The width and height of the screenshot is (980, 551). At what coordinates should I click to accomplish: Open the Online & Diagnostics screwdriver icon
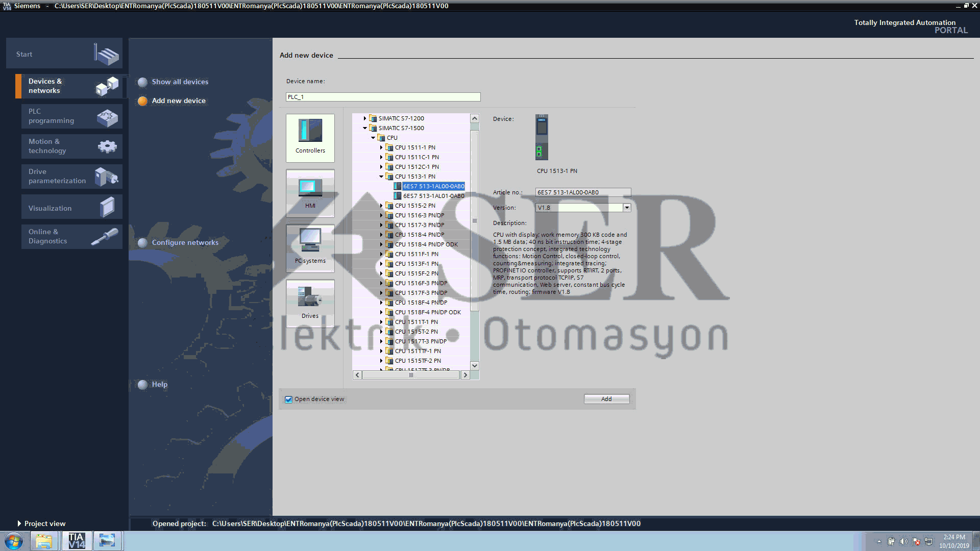[x=105, y=237]
